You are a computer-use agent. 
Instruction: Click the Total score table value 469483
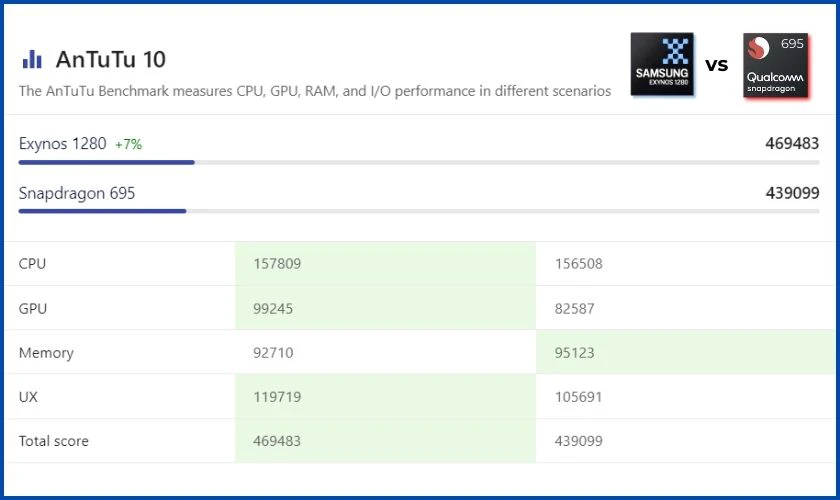pos(277,441)
